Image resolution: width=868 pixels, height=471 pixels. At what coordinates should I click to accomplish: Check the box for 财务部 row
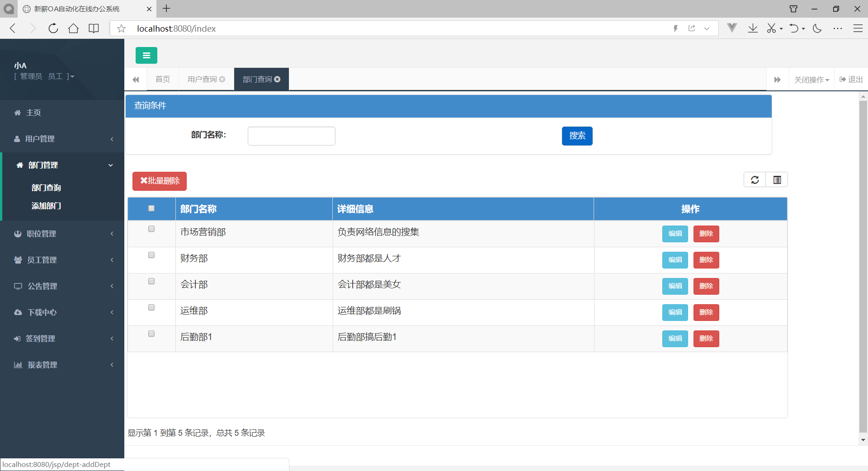coord(151,255)
